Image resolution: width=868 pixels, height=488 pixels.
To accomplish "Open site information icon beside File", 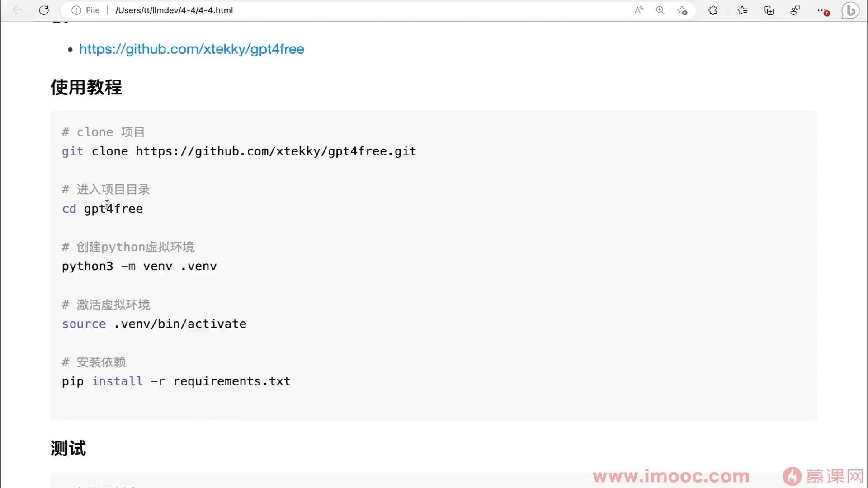I will coord(76,10).
